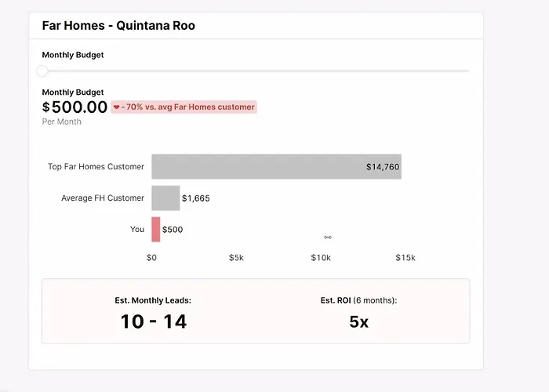The height and width of the screenshot is (392, 549).
Task: Click the $15k axis label
Action: [x=405, y=258]
